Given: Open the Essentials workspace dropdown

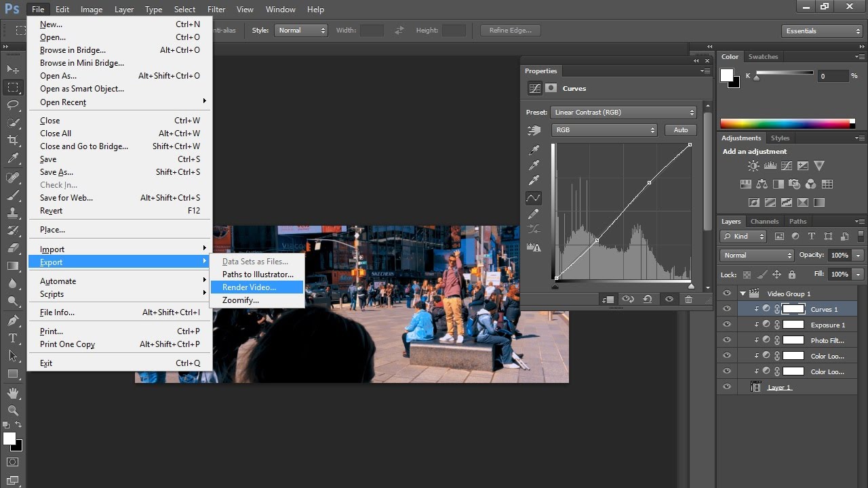Looking at the screenshot, I should tap(821, 31).
